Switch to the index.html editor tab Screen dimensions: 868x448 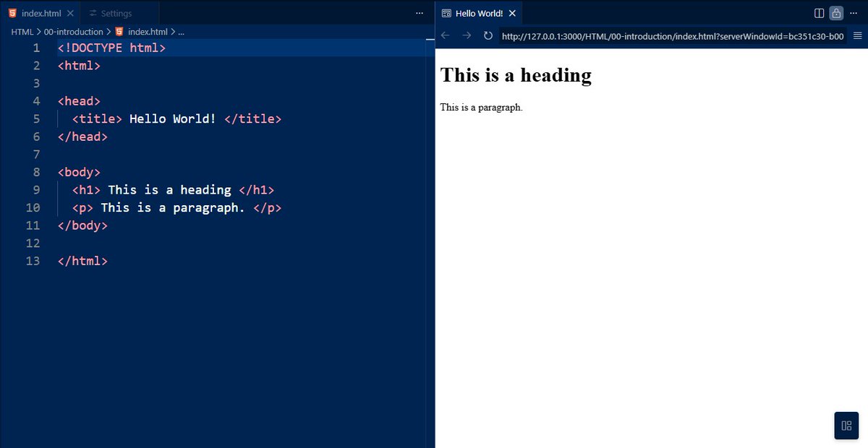40,14
